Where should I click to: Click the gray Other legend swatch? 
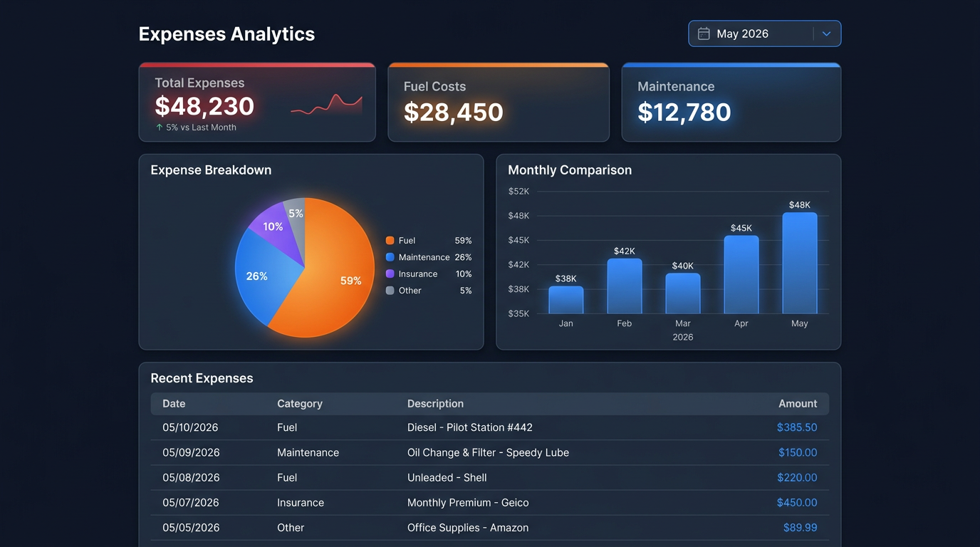pyautogui.click(x=390, y=291)
